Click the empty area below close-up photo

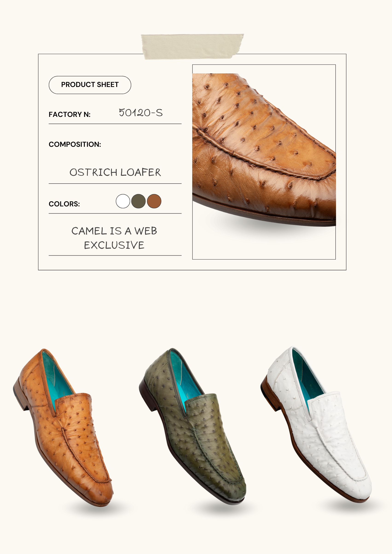(x=264, y=244)
